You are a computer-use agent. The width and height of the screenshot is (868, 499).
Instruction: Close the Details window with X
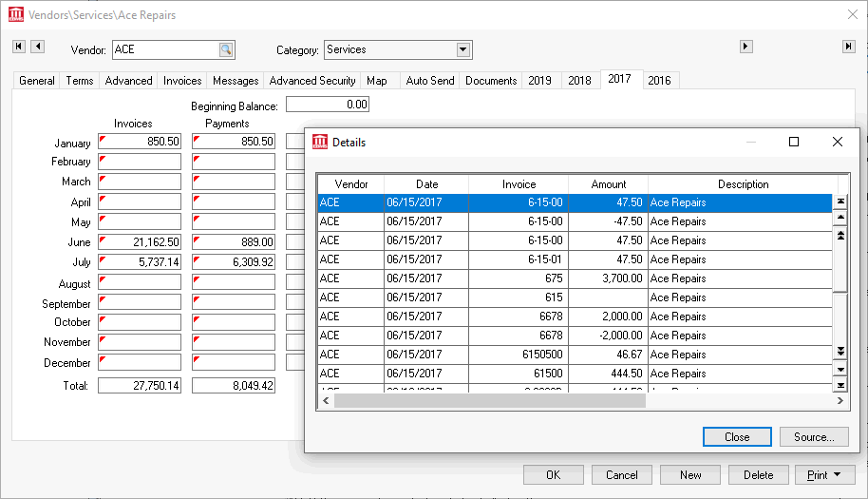click(x=838, y=143)
